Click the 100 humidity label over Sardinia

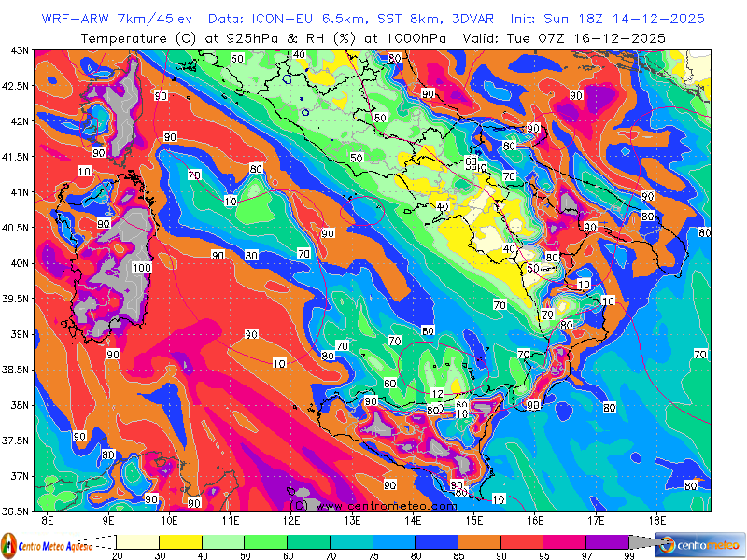[142, 268]
